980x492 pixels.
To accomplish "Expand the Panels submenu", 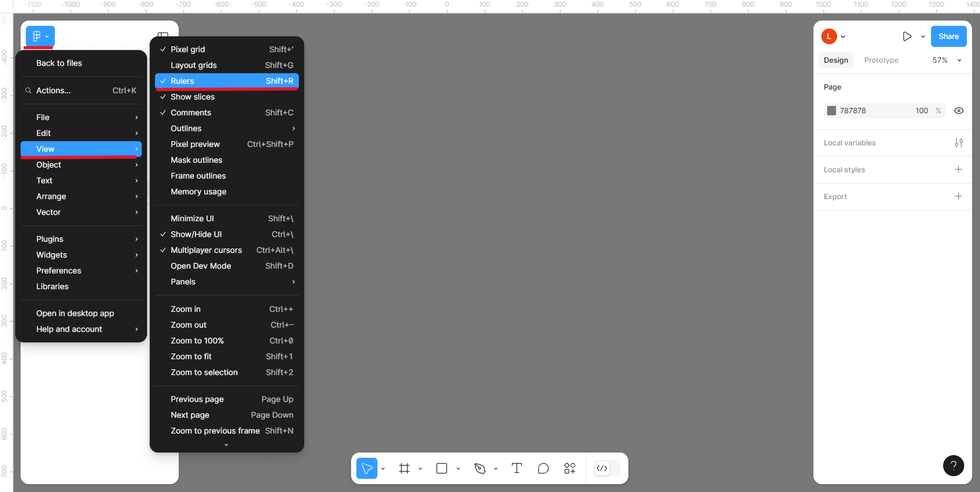I will coord(227,282).
